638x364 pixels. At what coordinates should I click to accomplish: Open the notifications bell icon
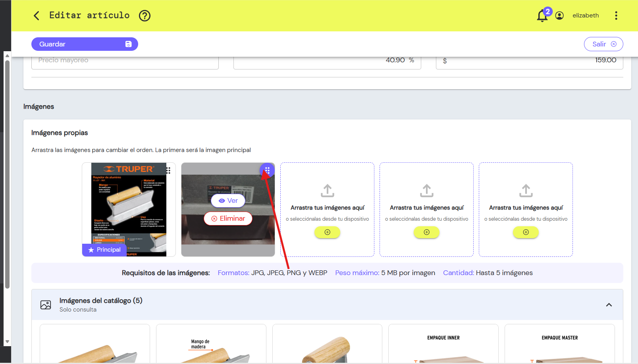point(542,16)
